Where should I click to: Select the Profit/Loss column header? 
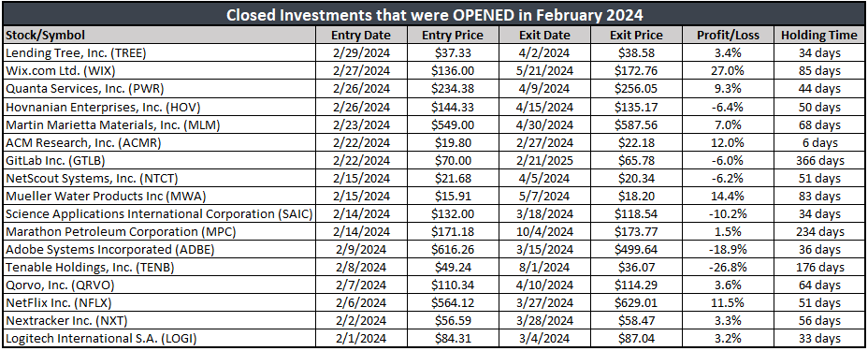tap(729, 35)
